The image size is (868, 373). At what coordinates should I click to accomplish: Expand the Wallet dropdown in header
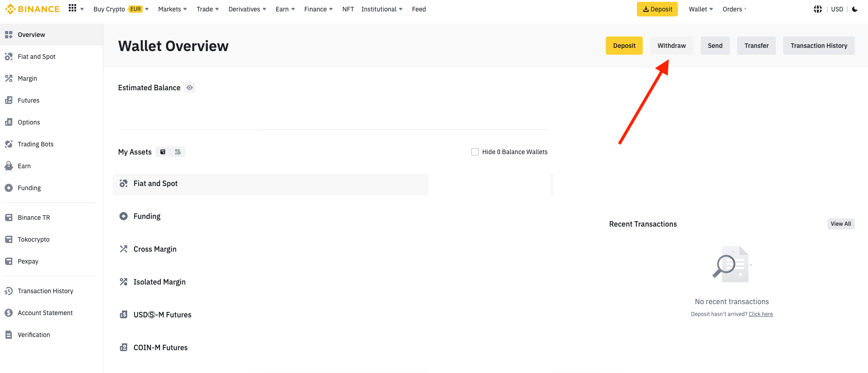point(701,9)
